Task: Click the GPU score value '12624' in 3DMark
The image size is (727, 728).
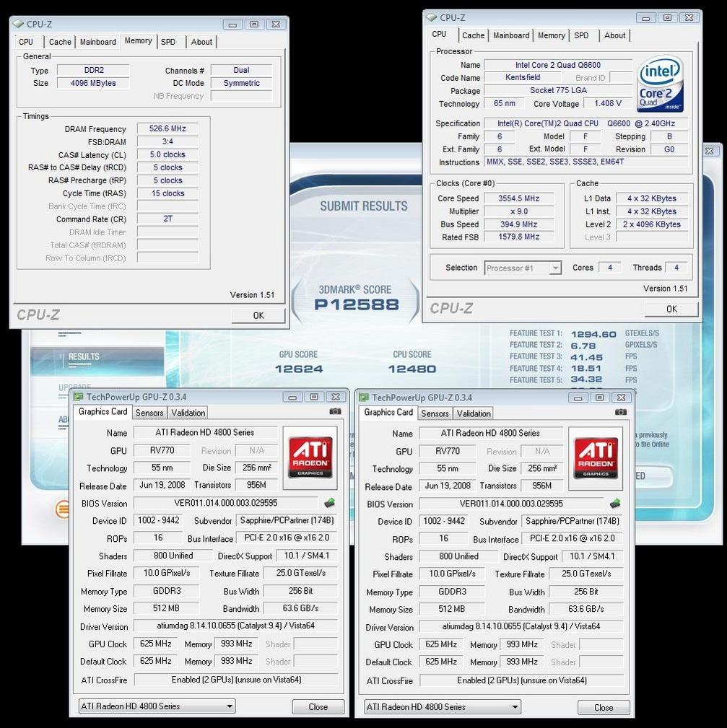Action: tap(299, 369)
